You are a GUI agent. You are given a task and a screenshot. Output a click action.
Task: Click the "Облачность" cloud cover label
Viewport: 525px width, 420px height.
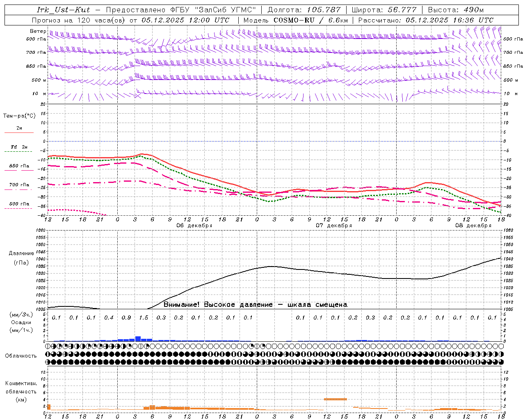coord(21,356)
